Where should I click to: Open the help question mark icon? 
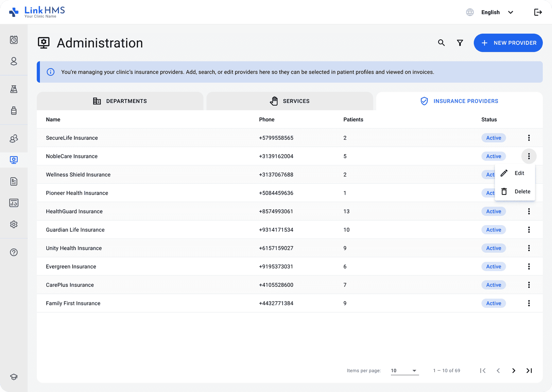coord(14,252)
